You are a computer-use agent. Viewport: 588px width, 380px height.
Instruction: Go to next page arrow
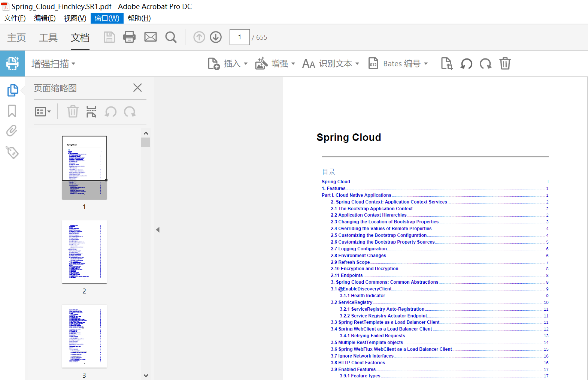(216, 37)
